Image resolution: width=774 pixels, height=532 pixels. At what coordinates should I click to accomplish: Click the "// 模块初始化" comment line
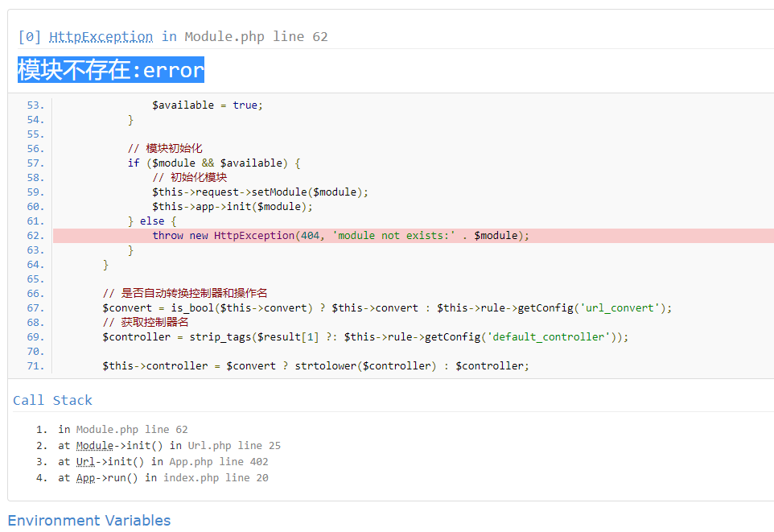coord(165,149)
